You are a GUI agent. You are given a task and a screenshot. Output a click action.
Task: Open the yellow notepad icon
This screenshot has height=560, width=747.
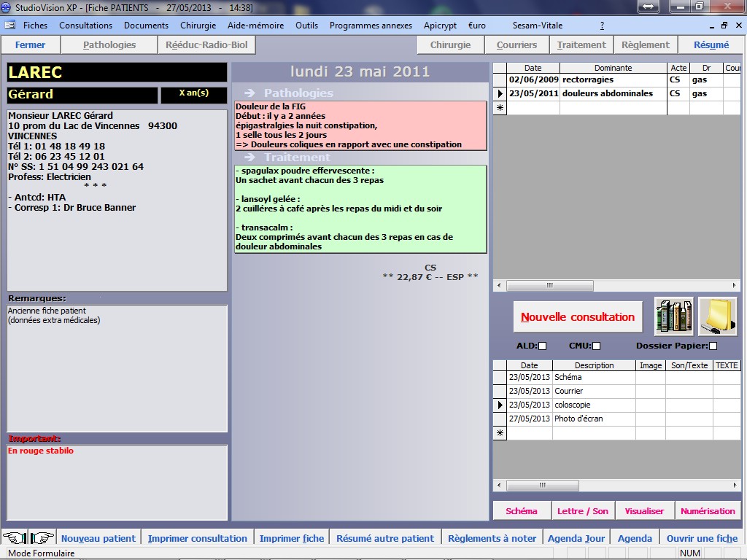coord(718,316)
